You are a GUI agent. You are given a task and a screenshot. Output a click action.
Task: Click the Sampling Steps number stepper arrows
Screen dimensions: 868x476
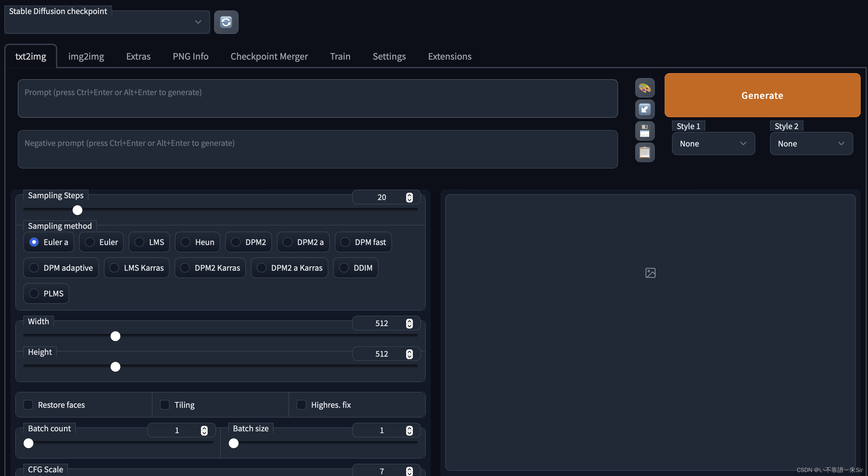tap(409, 197)
